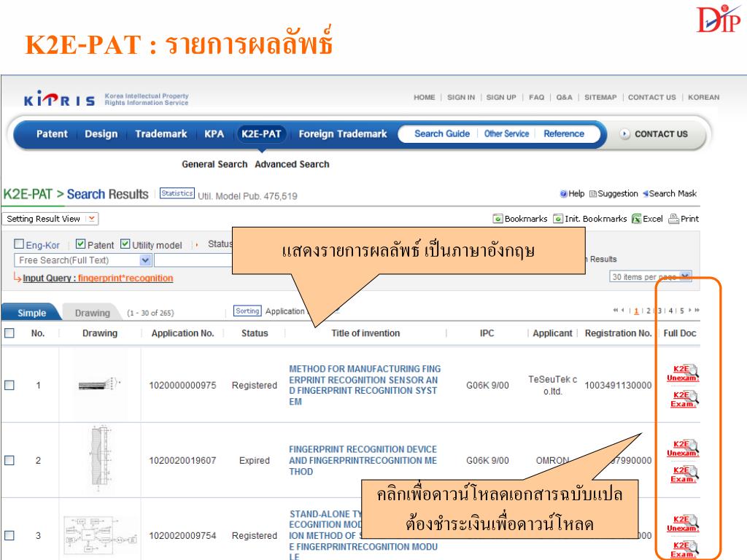
Task: Click the KIPRIS logo
Action: pyautogui.click(x=60, y=98)
